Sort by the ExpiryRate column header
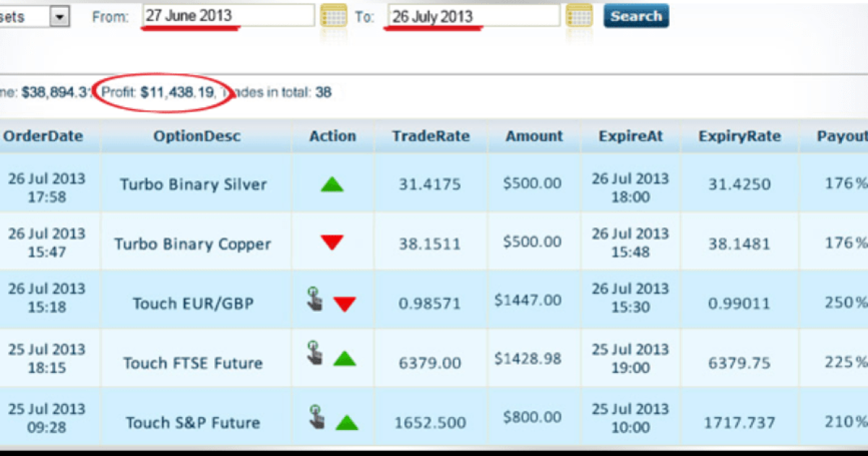The image size is (868, 456). 740,136
